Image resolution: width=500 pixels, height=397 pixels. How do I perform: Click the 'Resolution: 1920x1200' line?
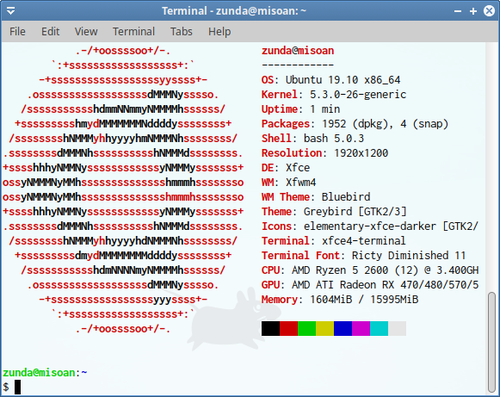click(x=325, y=153)
